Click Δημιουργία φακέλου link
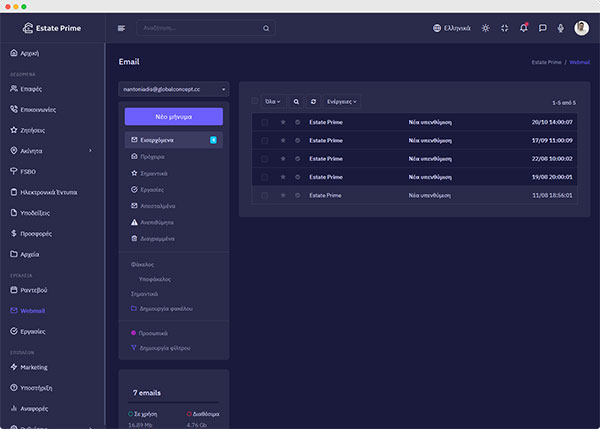Viewport: 600px width, 429px height. [162, 308]
